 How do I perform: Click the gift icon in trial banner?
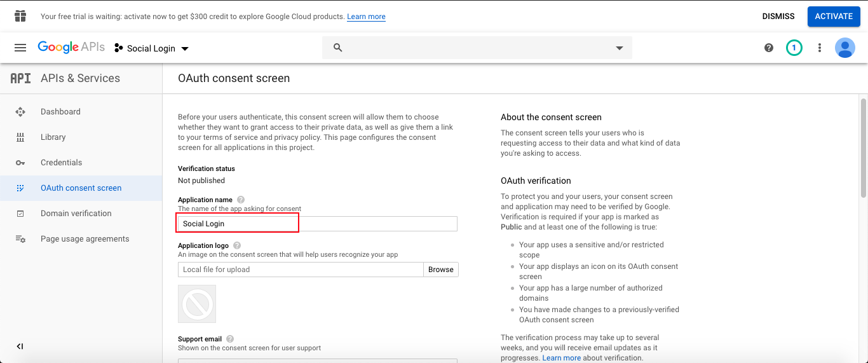click(20, 16)
